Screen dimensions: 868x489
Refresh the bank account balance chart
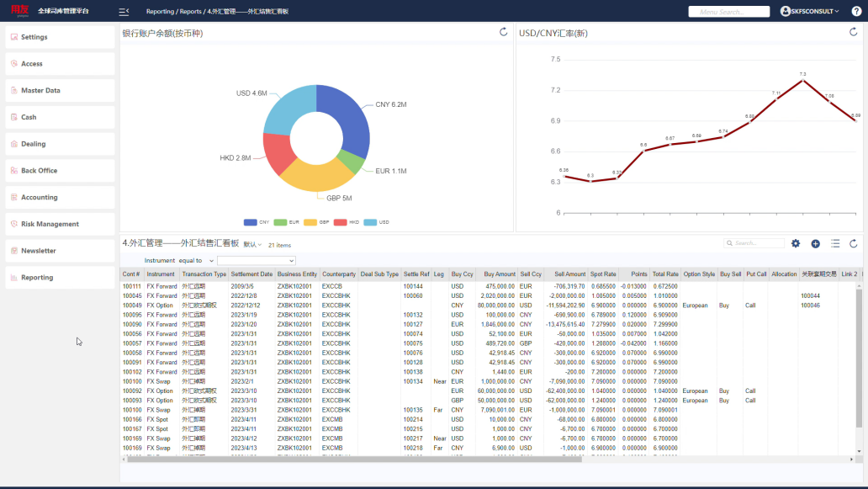tap(503, 32)
